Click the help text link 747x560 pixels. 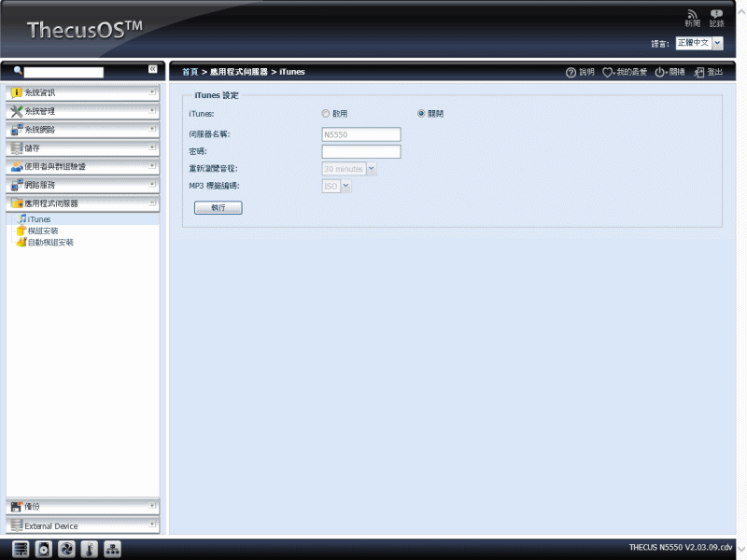tap(587, 73)
